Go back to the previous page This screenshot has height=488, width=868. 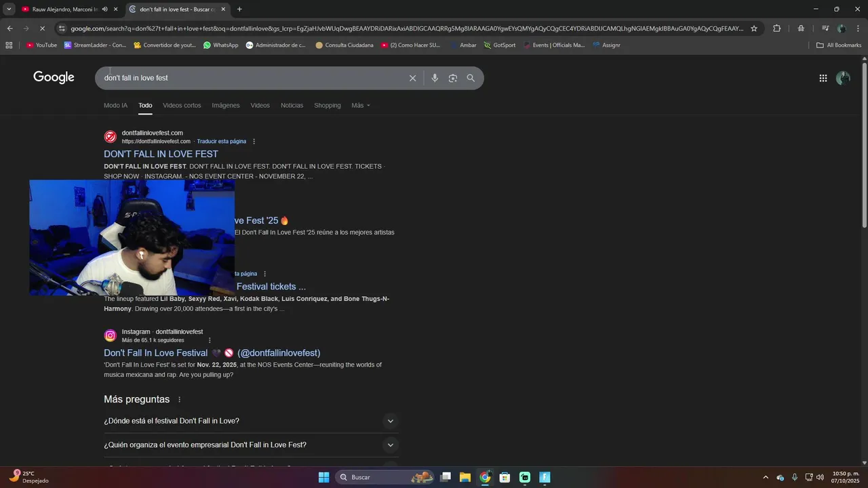pos(9,28)
